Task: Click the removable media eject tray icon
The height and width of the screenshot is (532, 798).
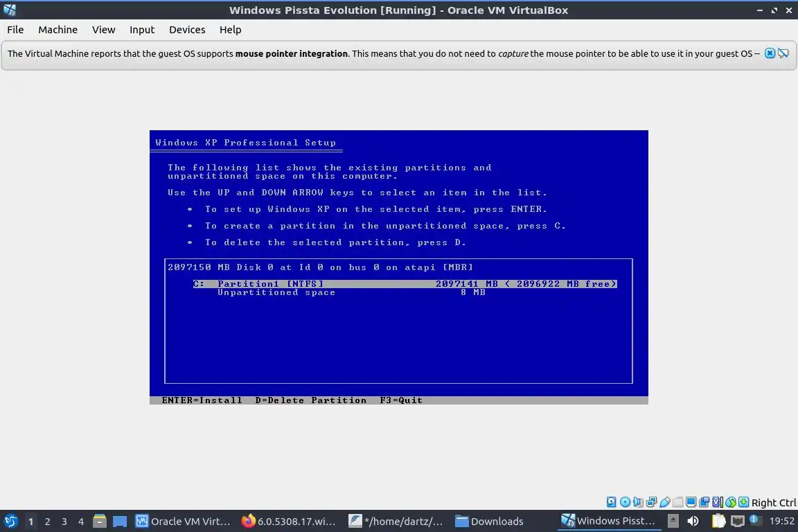Action: click(673, 521)
